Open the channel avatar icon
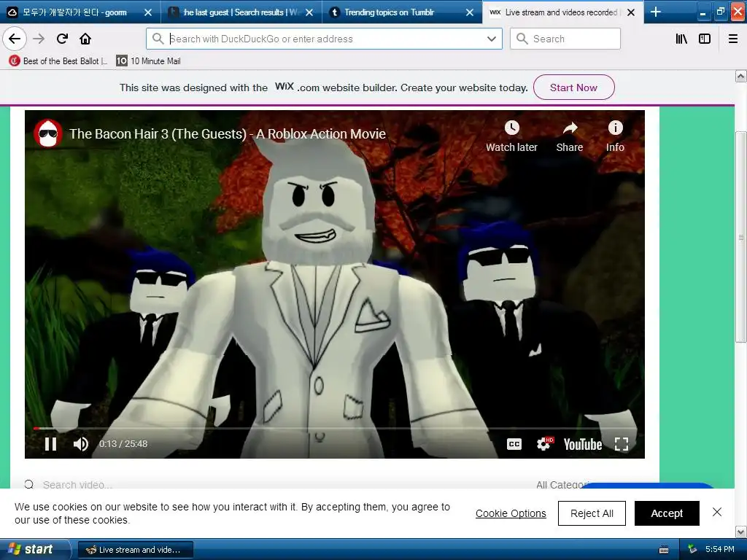747x560 pixels. 48,134
